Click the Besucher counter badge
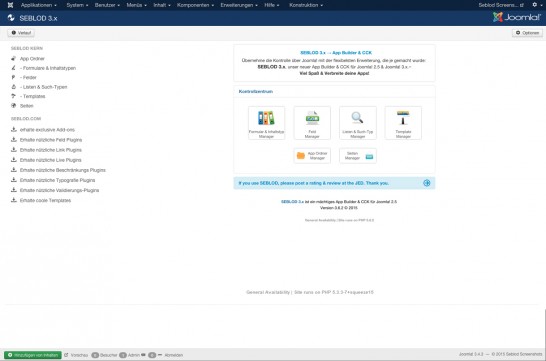The height and width of the screenshot is (361, 546). coord(95,355)
